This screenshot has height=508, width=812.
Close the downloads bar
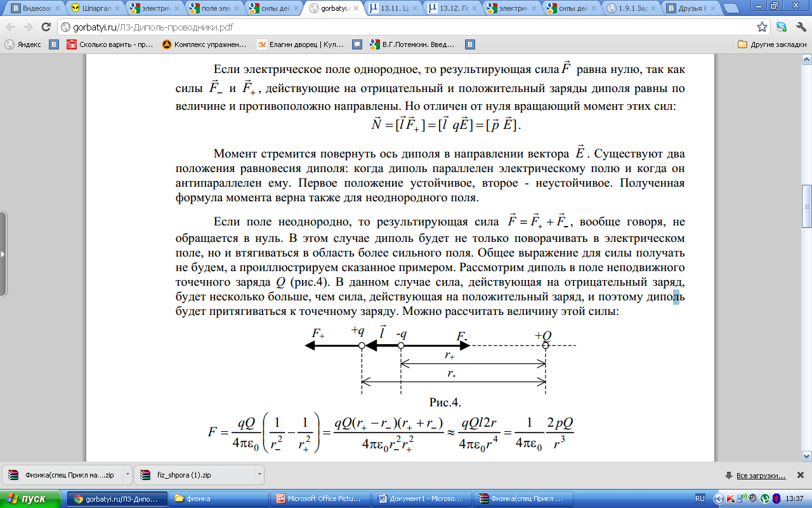(x=801, y=475)
